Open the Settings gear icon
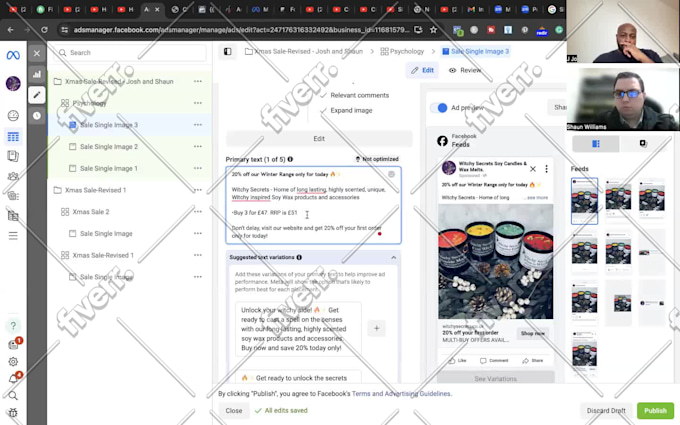 point(13,362)
